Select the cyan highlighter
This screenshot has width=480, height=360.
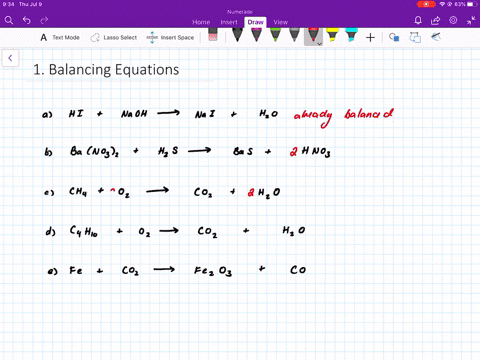click(x=351, y=35)
